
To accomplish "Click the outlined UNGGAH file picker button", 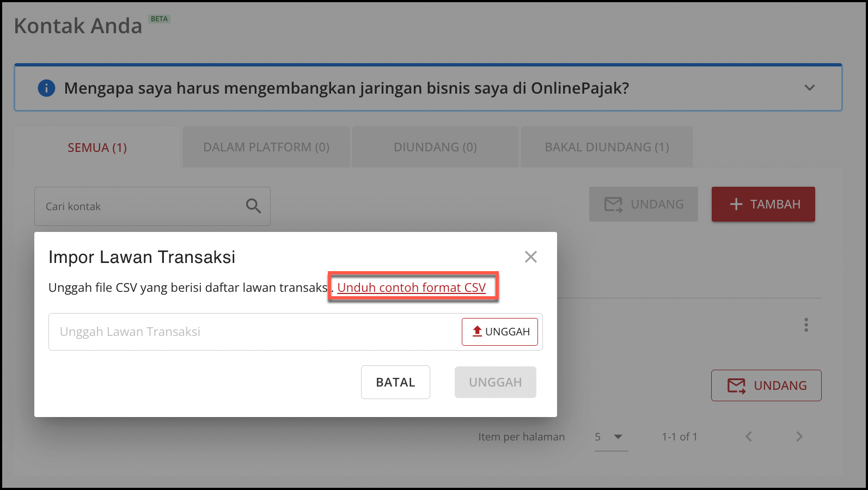I will (x=499, y=332).
